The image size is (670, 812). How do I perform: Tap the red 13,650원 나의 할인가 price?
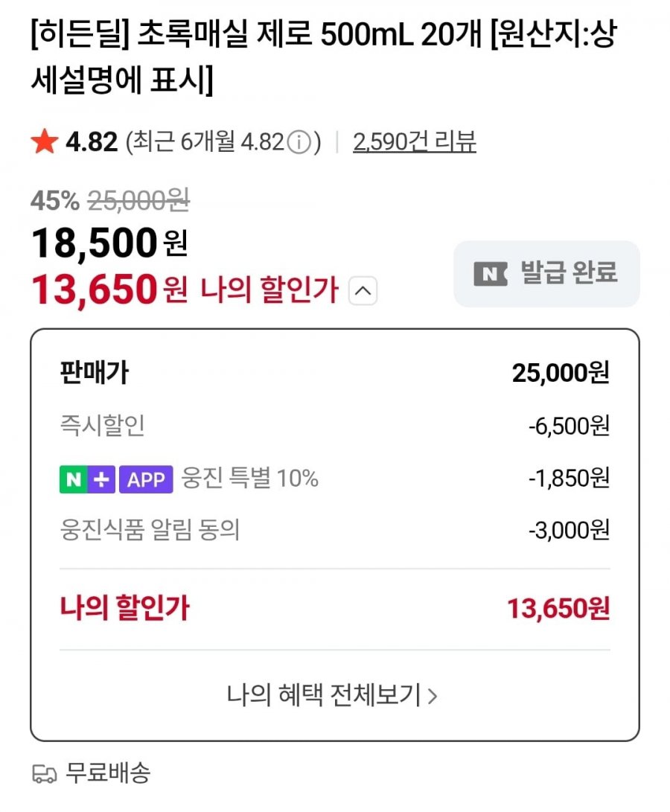[95, 290]
